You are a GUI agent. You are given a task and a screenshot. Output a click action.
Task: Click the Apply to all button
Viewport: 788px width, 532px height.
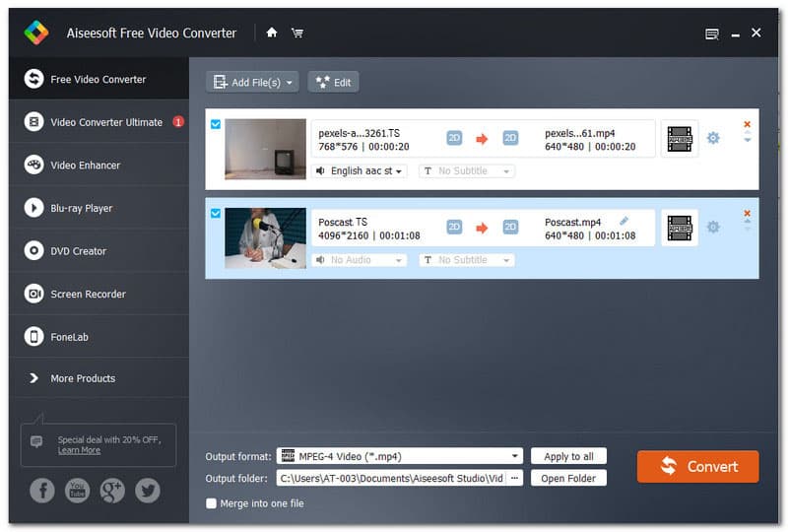pyautogui.click(x=568, y=456)
